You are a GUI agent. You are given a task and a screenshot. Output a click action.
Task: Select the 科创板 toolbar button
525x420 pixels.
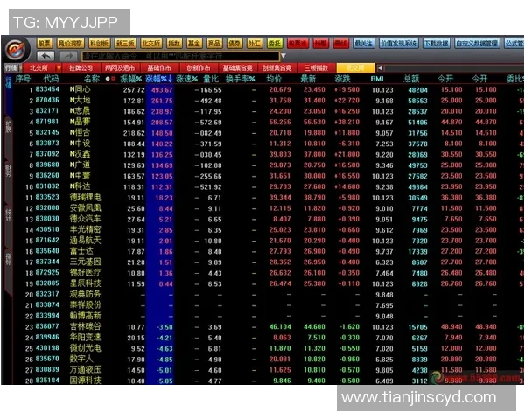coord(100,44)
